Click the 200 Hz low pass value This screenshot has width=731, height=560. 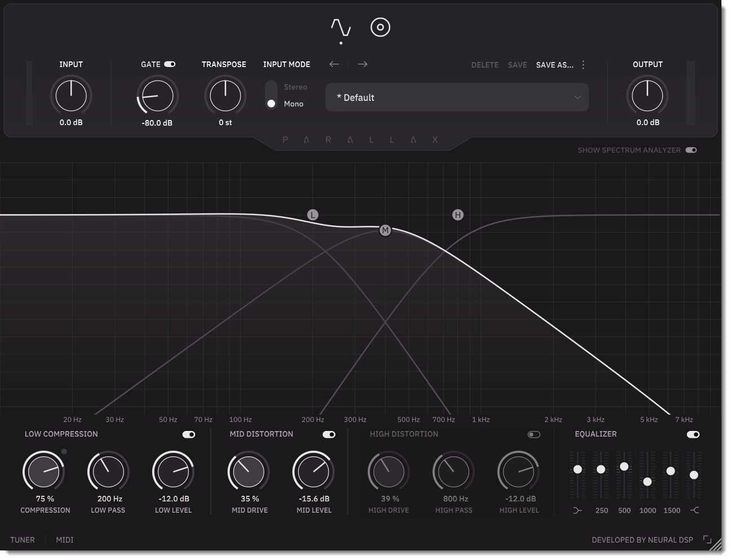pos(109,499)
